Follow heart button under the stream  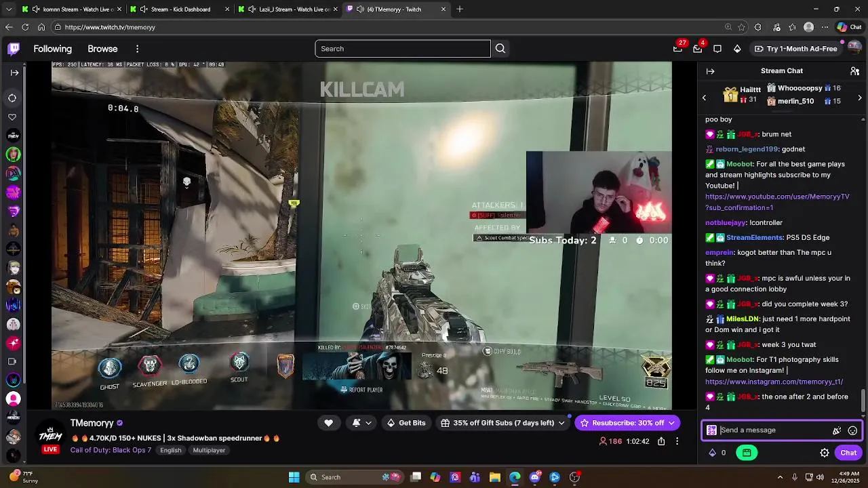tap(328, 423)
